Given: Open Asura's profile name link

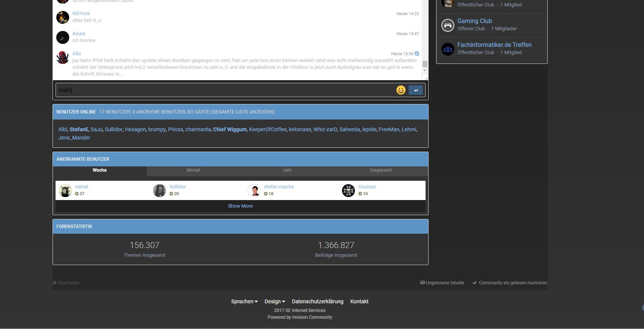Looking at the screenshot, I should pos(79,33).
